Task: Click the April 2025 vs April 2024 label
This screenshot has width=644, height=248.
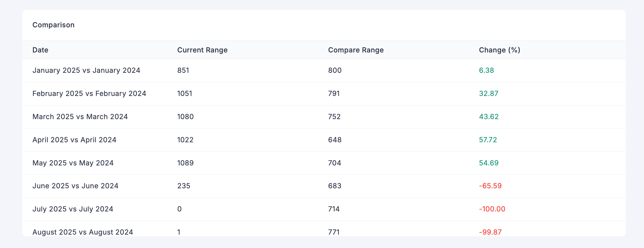Action: coord(74,140)
